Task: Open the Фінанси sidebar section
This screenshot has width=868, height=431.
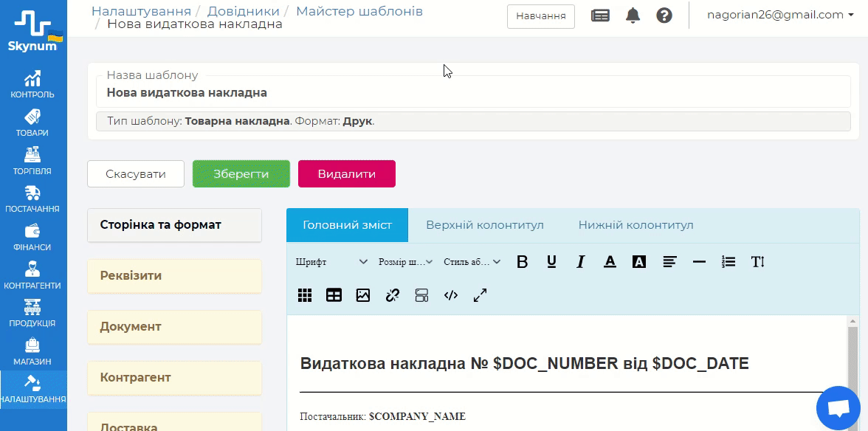Action: point(32,238)
